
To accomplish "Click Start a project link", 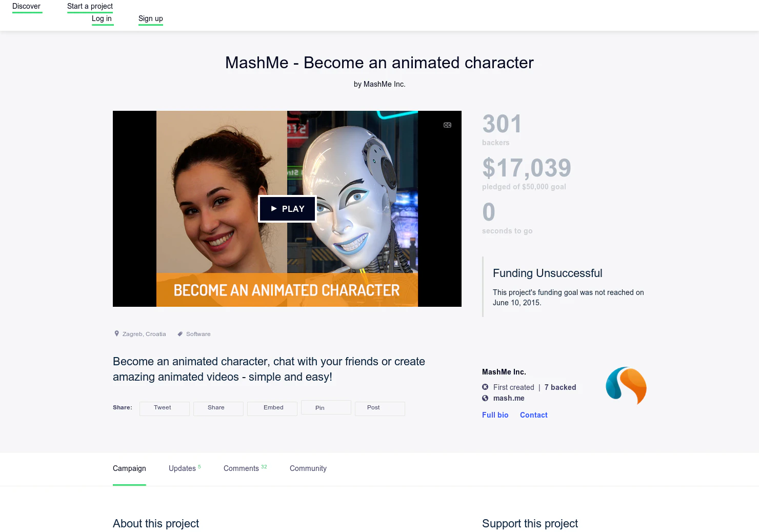I will [x=90, y=6].
